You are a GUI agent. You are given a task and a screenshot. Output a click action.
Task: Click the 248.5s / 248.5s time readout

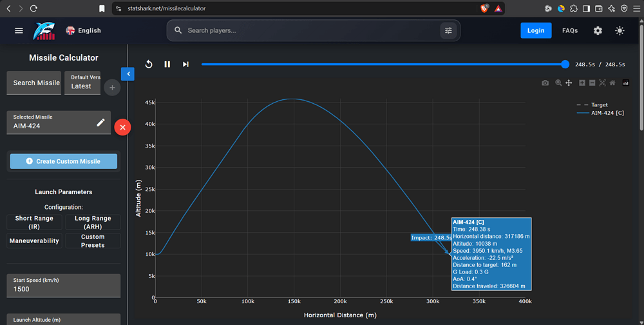(x=600, y=64)
